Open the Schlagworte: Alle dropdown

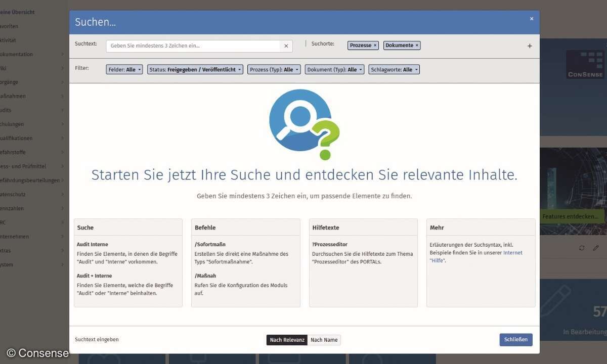pos(394,70)
